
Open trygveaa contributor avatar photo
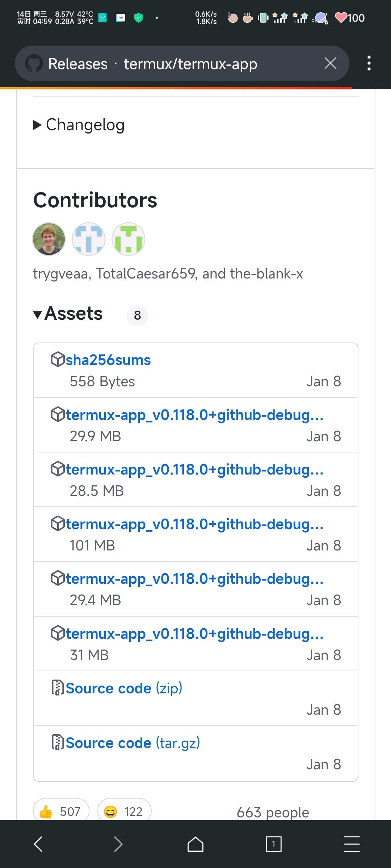point(49,239)
